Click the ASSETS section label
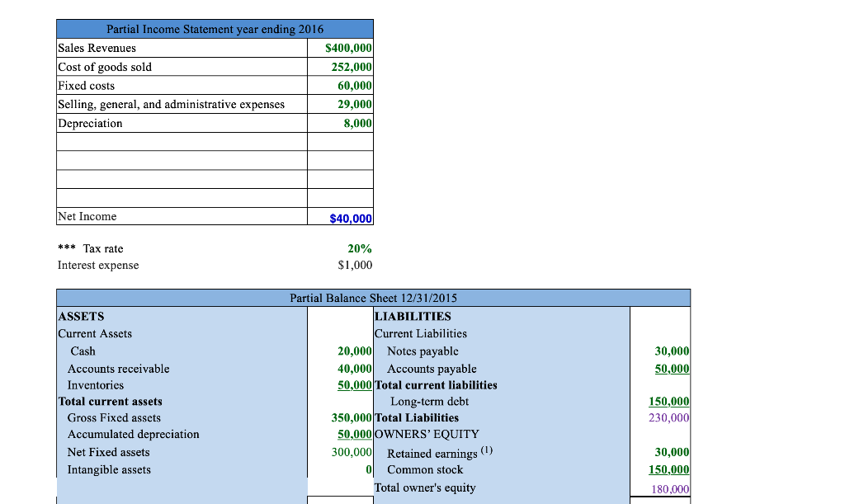845x504 pixels. click(80, 316)
